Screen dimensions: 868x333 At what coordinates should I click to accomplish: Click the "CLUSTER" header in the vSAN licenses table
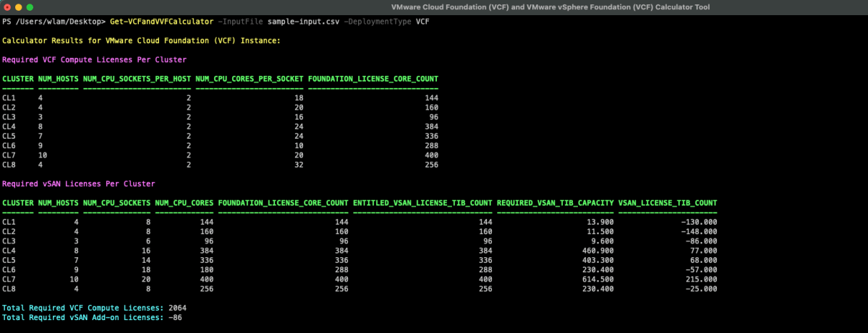17,203
